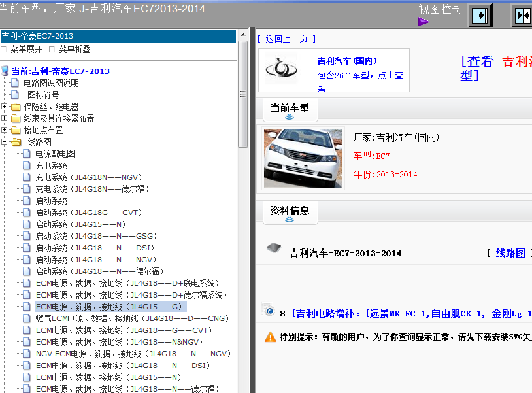Collapse the 线路图 tree node
The image size is (532, 393).
5,141
